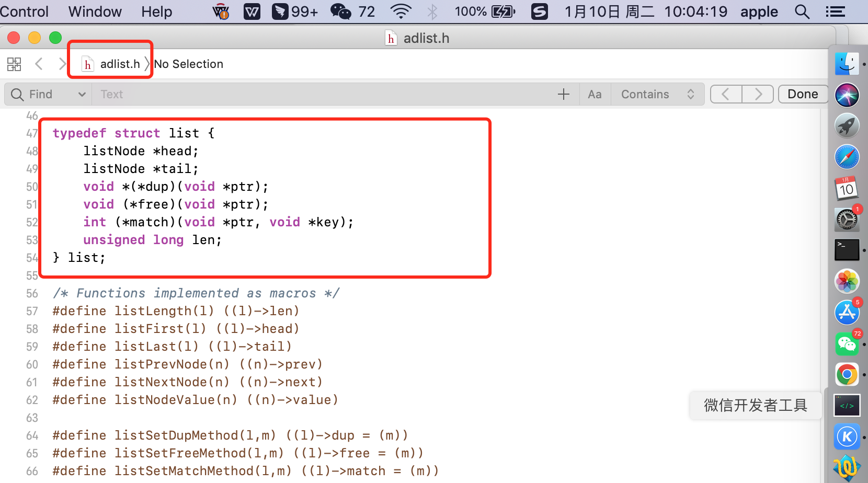Click the 'void (*free)(void *ptr);' line
Screen dimensions: 868x483
[176, 204]
